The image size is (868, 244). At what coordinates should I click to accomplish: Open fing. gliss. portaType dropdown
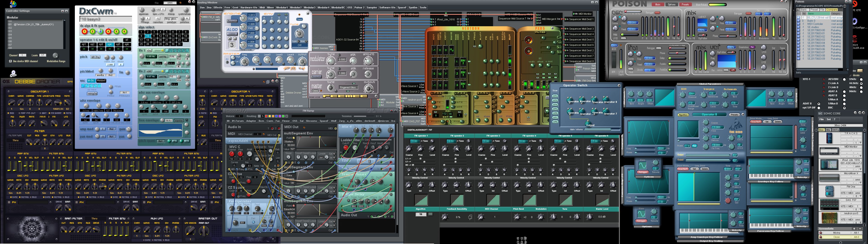171,19
